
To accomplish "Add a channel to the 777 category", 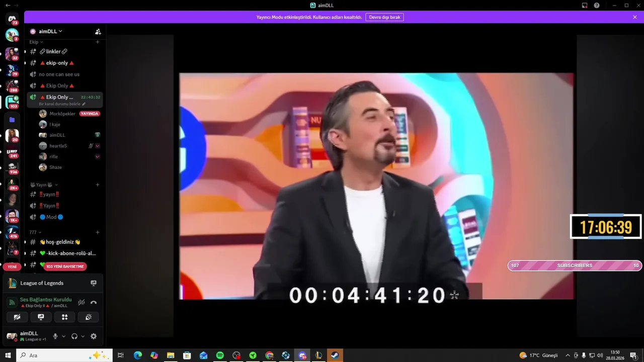I will tap(98, 232).
